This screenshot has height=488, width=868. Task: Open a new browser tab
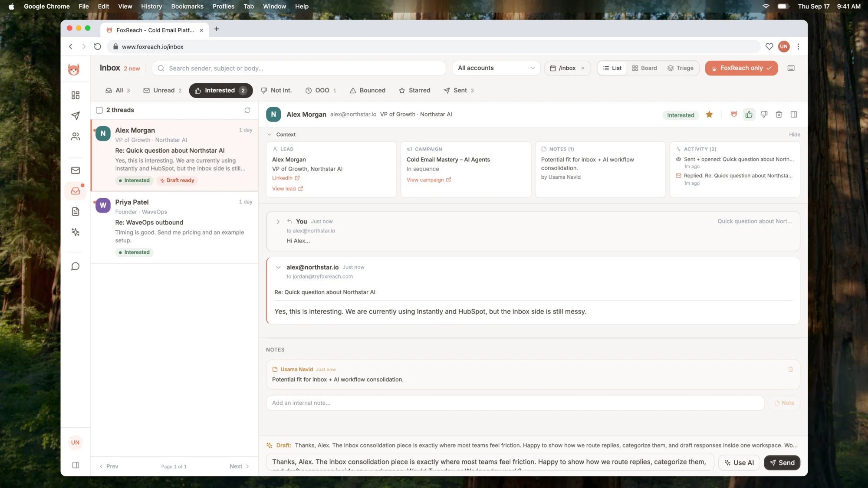pos(217,29)
